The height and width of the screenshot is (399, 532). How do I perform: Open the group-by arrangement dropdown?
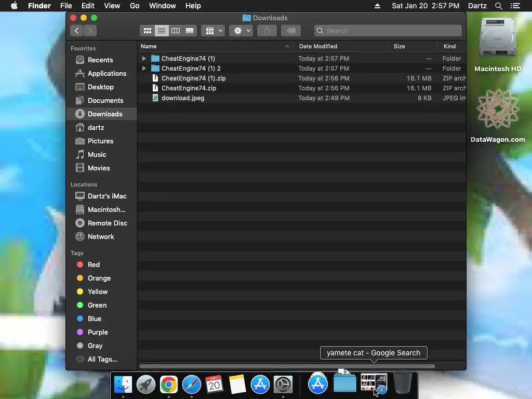pos(214,31)
